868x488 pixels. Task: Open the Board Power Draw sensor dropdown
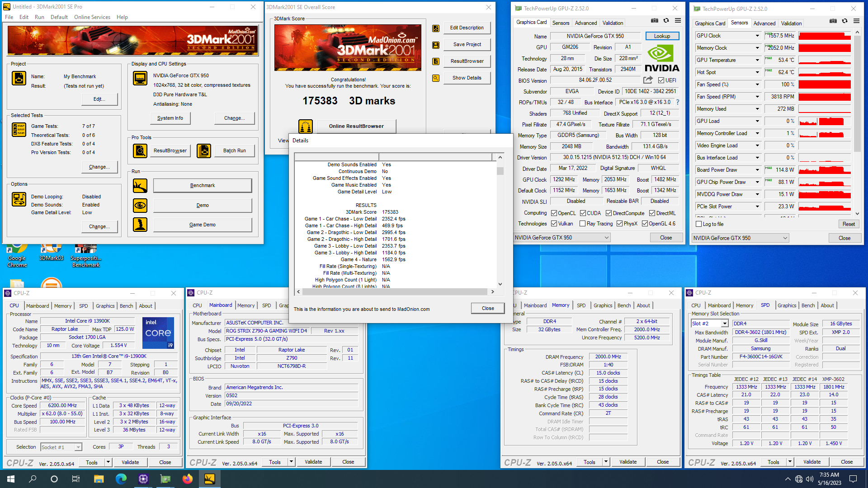point(757,170)
